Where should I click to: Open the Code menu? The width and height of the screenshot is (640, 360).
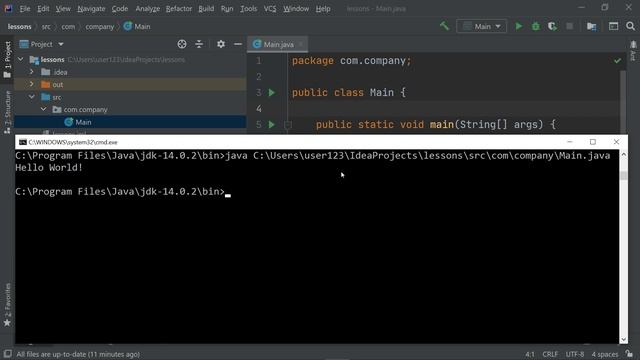[x=120, y=9]
